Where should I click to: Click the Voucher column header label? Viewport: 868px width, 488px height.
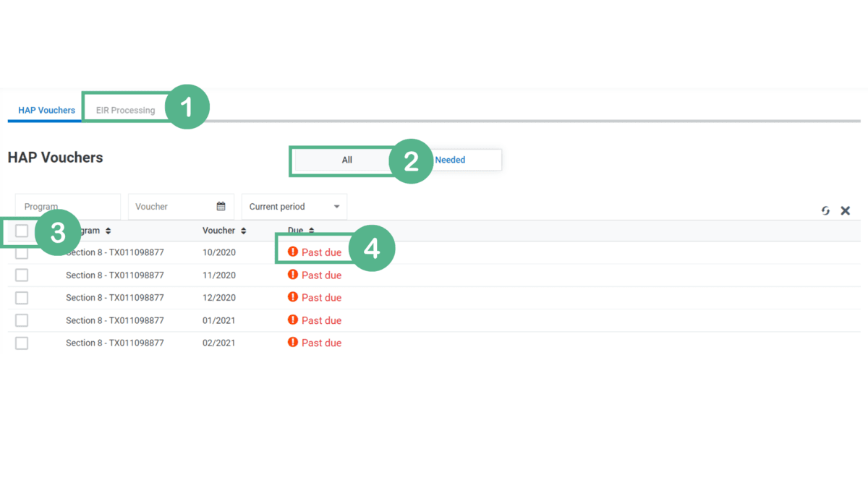218,231
